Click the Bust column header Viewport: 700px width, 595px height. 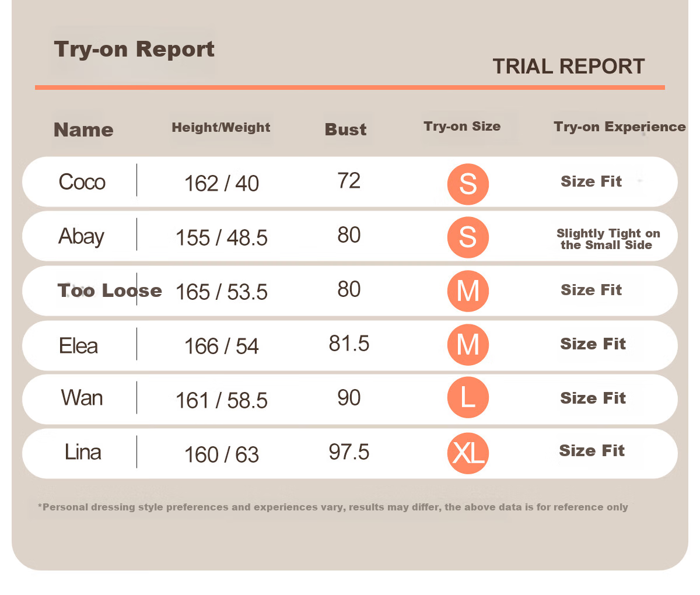pyautogui.click(x=346, y=129)
